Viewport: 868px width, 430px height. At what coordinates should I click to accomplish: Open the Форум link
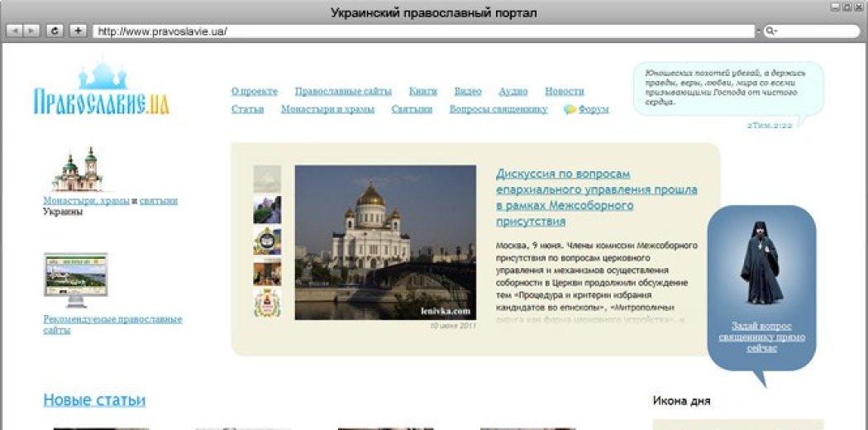pos(594,109)
